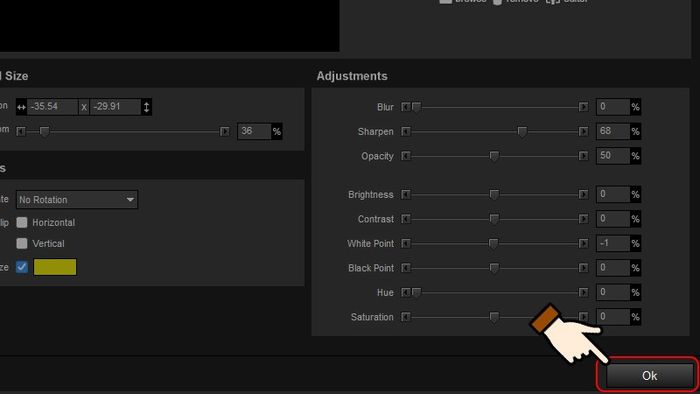Click the White Point slider thumb

[x=493, y=244]
